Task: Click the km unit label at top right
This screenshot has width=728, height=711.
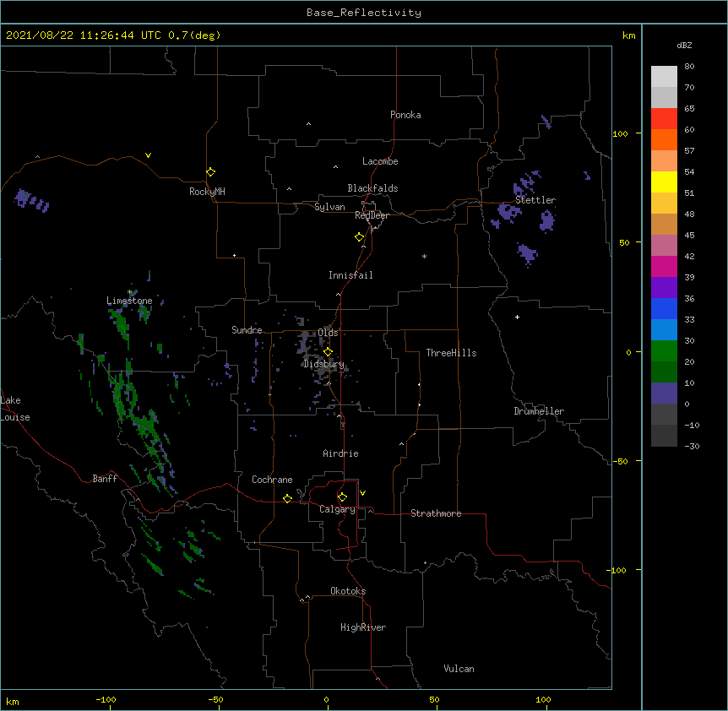Action: (628, 35)
